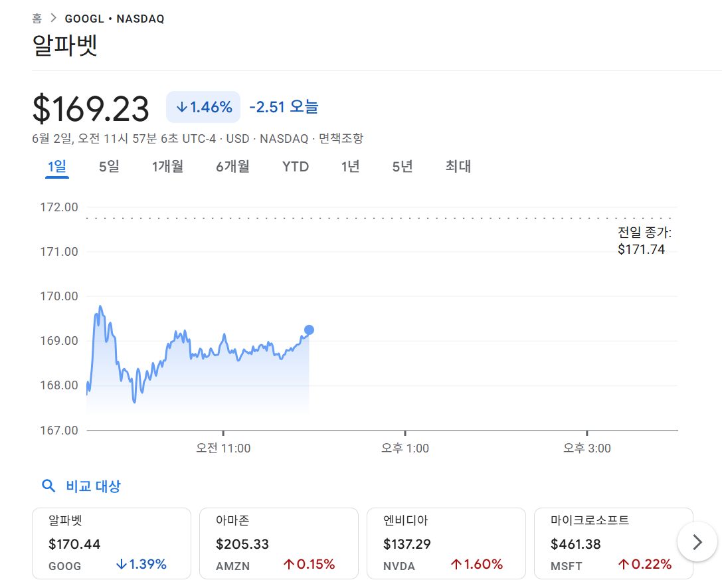Screen dimensions: 722x588
Task: Click the 알파벳 page heading
Action: [65, 45]
